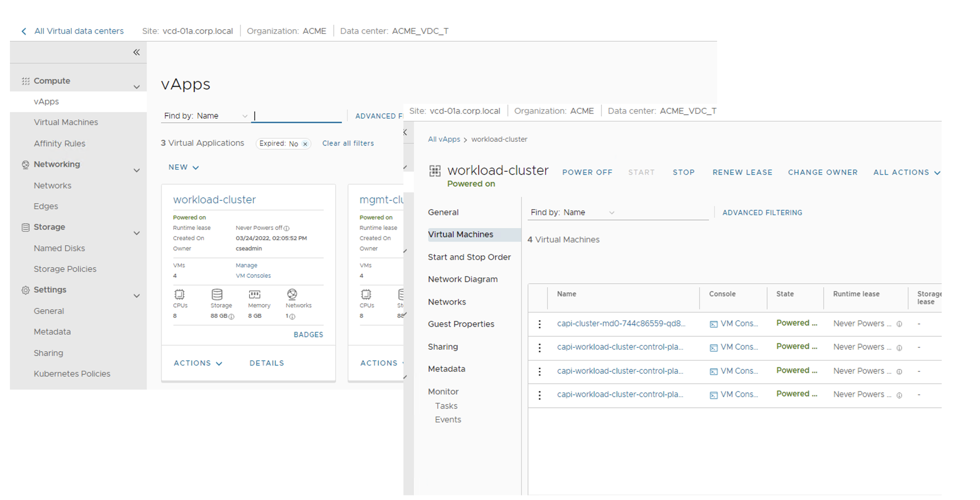Collapse the left navigation sidebar

pyautogui.click(x=136, y=52)
